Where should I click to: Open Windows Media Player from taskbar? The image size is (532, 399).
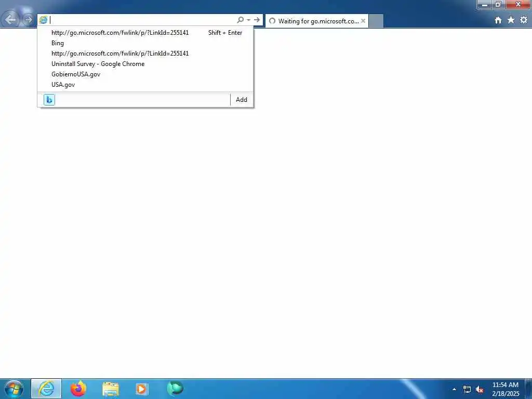[x=142, y=389]
